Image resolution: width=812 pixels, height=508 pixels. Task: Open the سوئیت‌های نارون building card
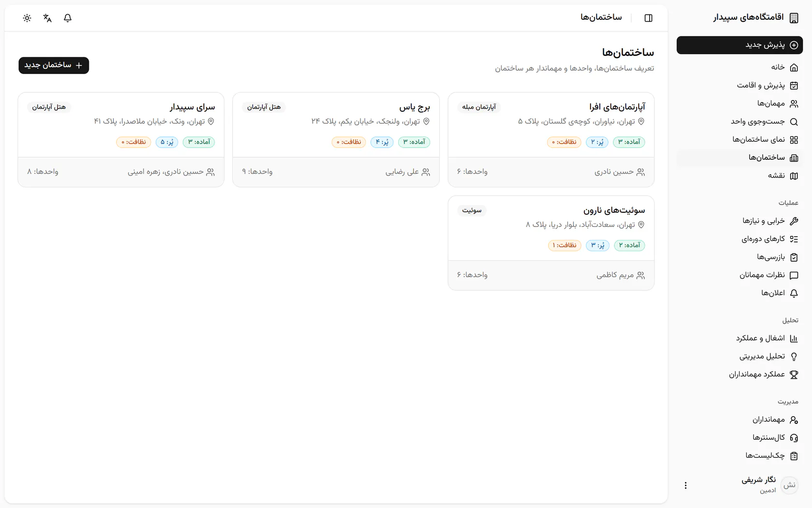click(x=551, y=243)
